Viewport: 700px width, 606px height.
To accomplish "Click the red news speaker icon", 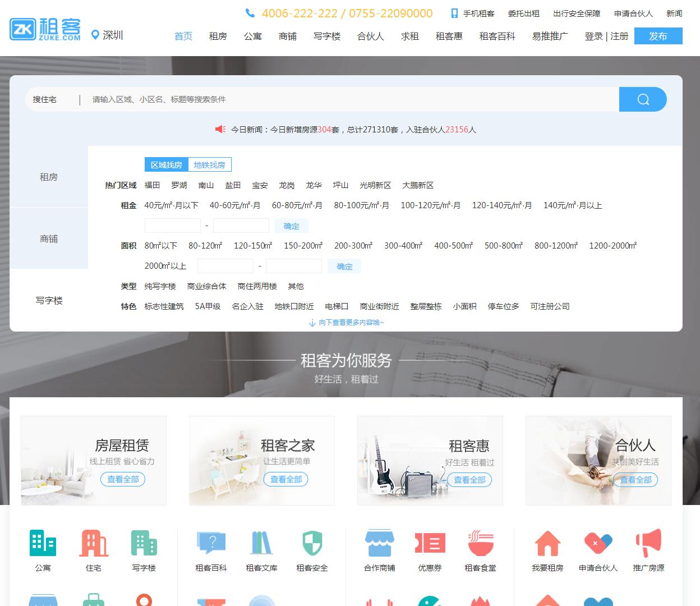I will tap(220, 129).
